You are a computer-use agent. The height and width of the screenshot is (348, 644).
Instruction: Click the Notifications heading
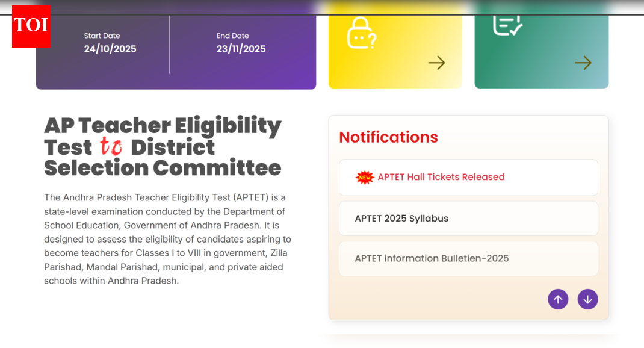[x=388, y=137]
